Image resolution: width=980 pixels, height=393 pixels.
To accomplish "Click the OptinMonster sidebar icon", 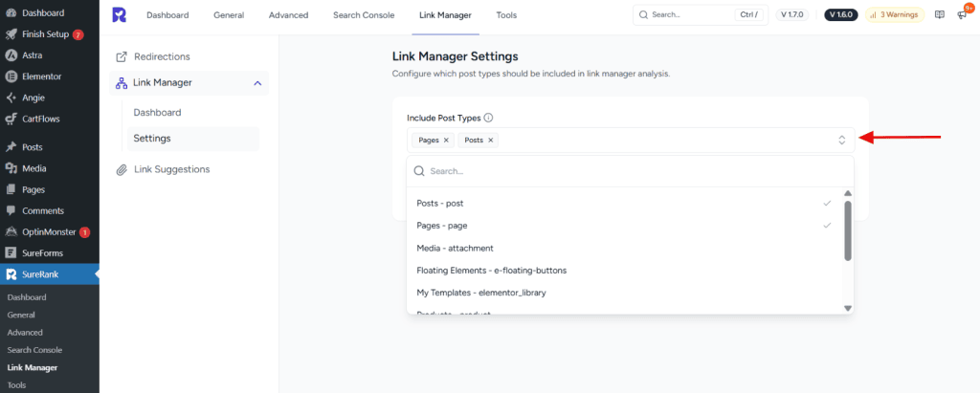I will pos(11,231).
